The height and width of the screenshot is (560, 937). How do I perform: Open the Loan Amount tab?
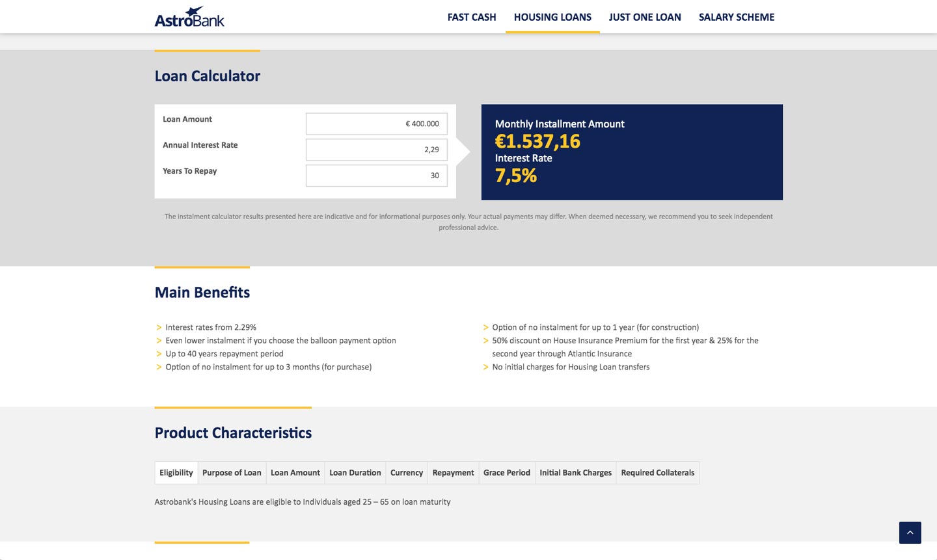coord(295,473)
